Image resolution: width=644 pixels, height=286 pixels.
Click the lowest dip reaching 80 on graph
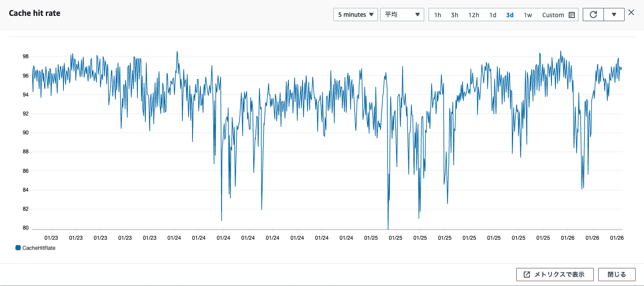point(388,227)
